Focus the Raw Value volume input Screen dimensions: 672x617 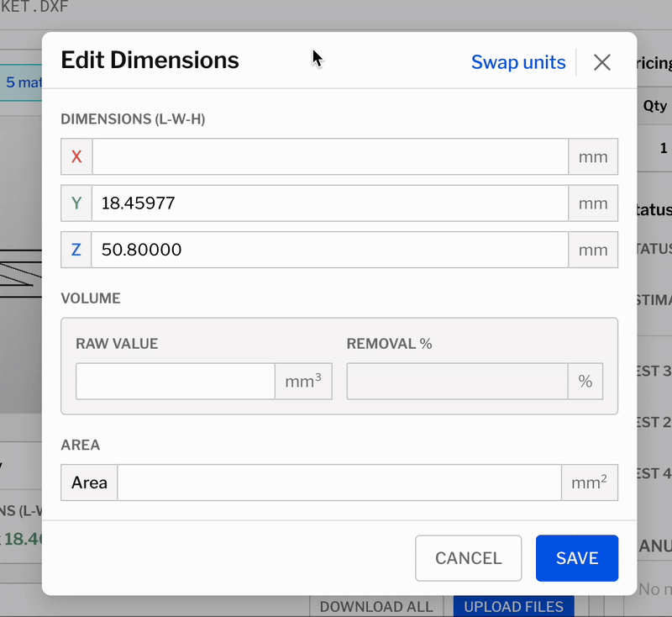tap(176, 382)
